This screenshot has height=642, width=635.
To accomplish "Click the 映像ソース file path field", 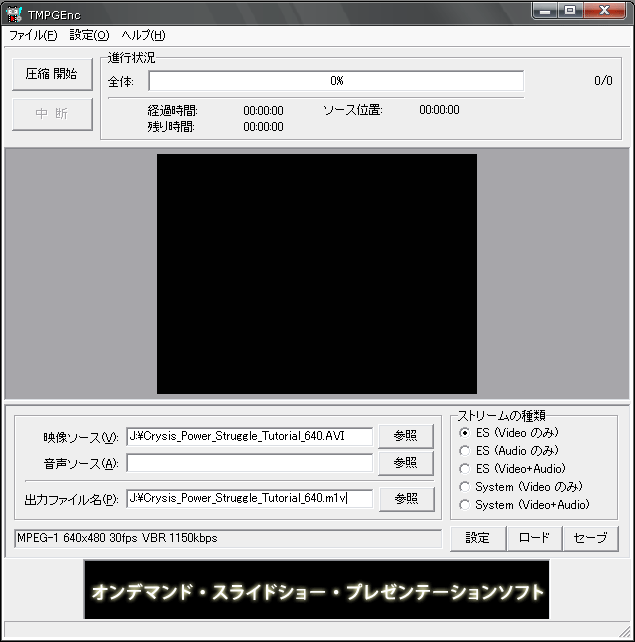I will [249, 436].
